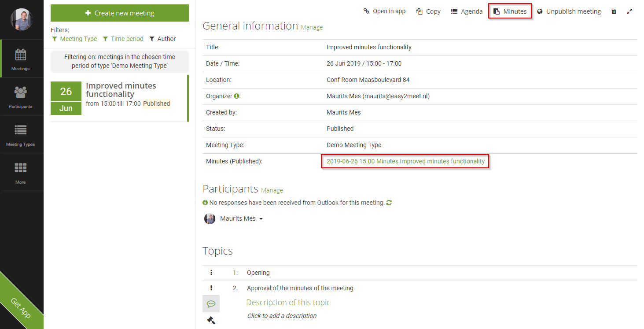Select the comment bubble icon for topic 2
Screen dimensions: 644x329
tap(211, 303)
